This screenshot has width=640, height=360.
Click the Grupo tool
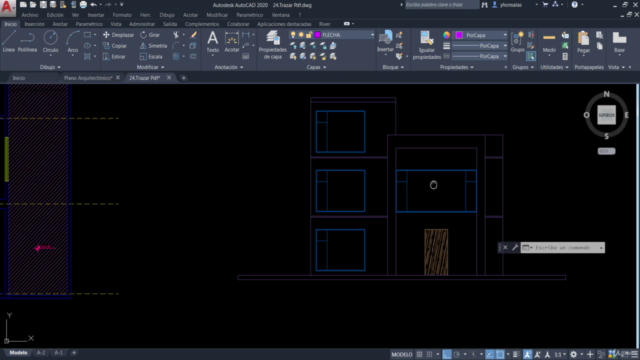click(518, 42)
